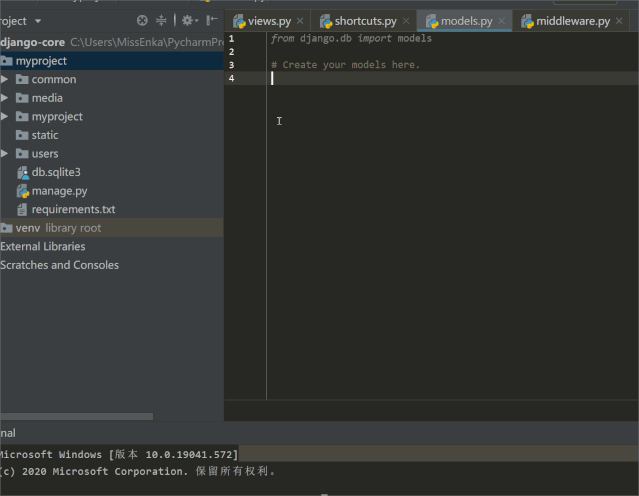Open the Project view dropdown
Image resolution: width=639 pixels, height=496 pixels.
click(38, 20)
